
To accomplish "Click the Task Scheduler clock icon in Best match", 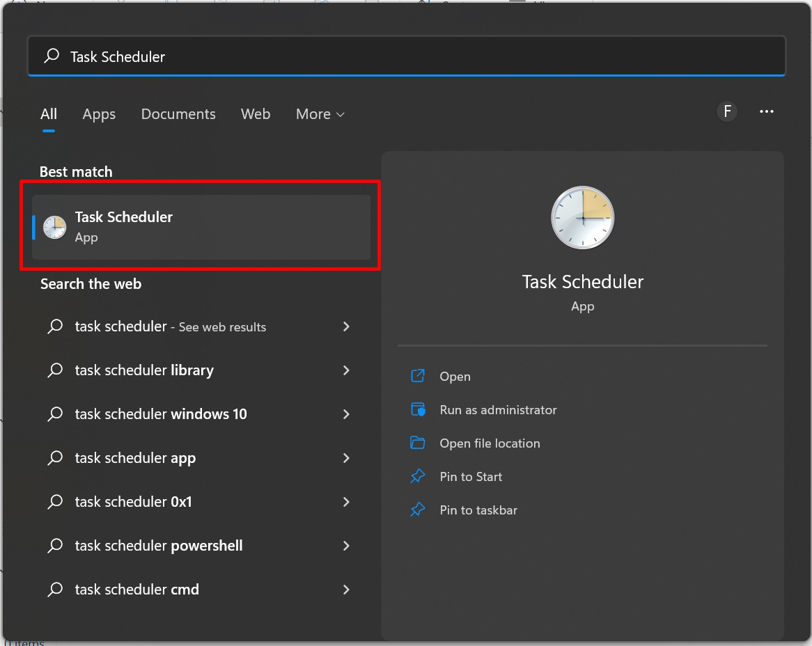I will tap(54, 227).
